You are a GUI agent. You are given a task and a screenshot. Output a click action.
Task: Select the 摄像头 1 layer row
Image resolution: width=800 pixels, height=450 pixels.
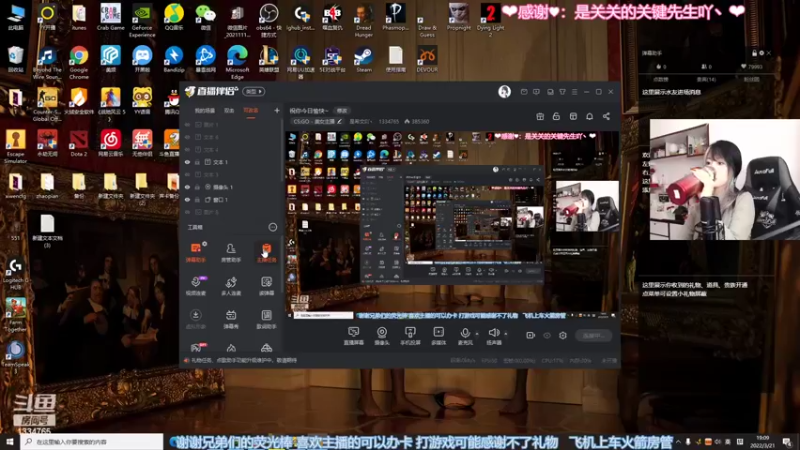(233, 187)
